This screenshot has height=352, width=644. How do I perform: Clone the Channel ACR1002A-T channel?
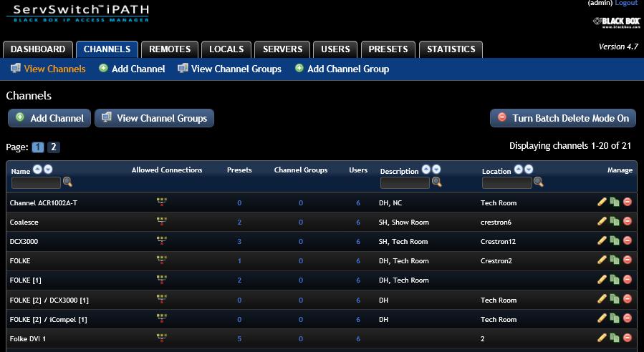615,202
